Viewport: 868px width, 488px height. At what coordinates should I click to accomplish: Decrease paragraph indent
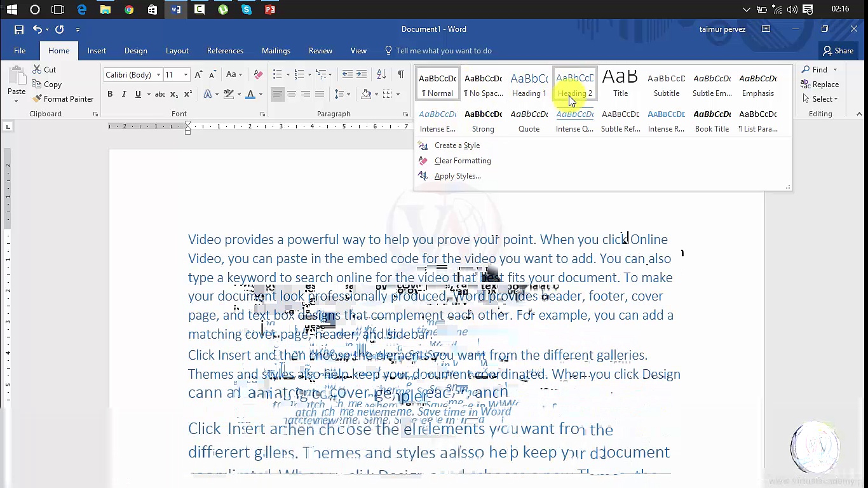pos(348,75)
